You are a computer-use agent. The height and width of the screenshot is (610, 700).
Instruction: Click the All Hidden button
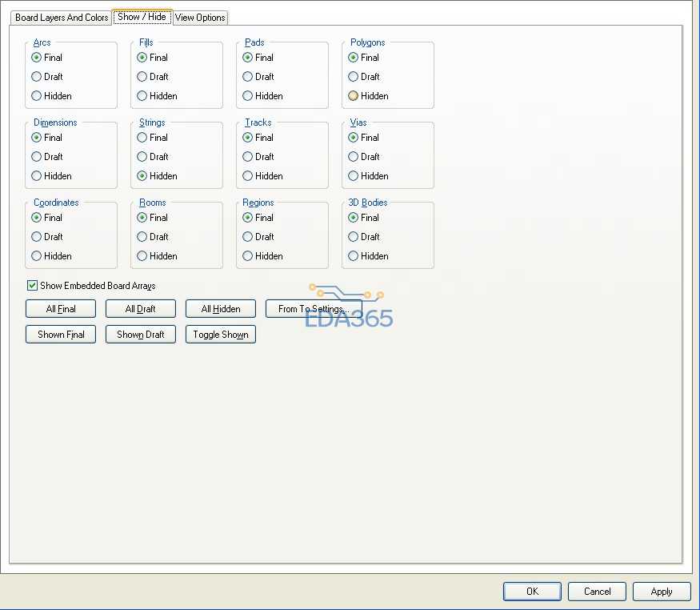point(221,308)
